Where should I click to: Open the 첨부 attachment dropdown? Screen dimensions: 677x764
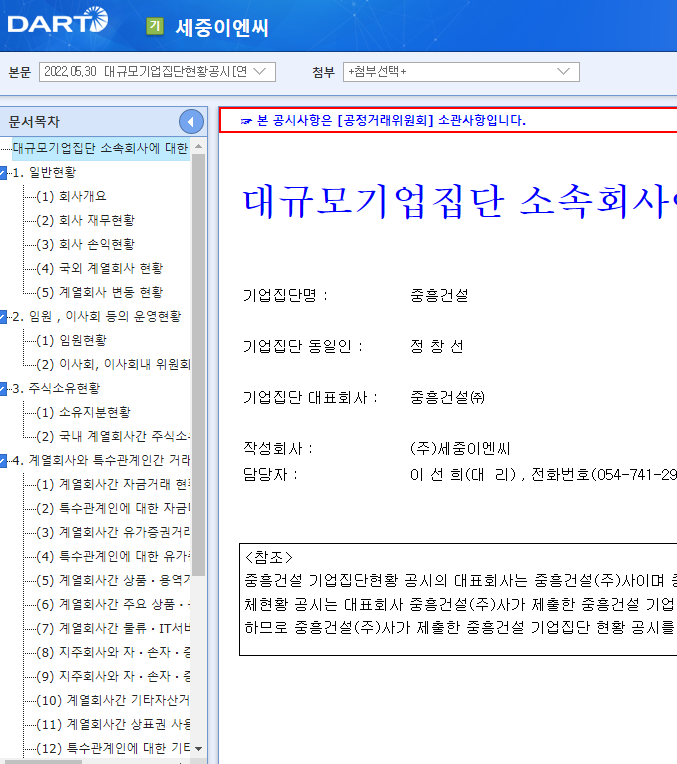[461, 72]
